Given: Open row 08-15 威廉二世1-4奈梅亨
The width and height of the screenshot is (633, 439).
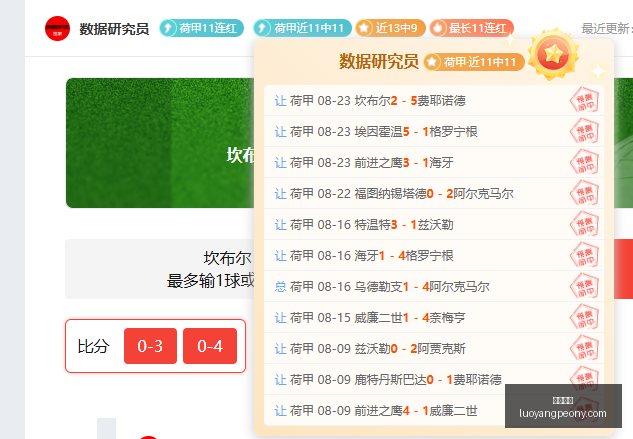Looking at the screenshot, I should click(x=434, y=318).
